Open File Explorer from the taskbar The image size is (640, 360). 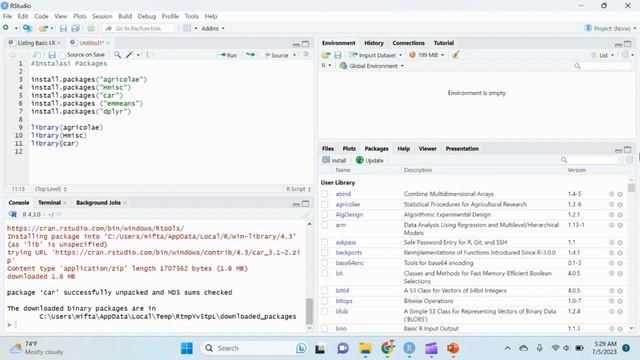coord(365,348)
